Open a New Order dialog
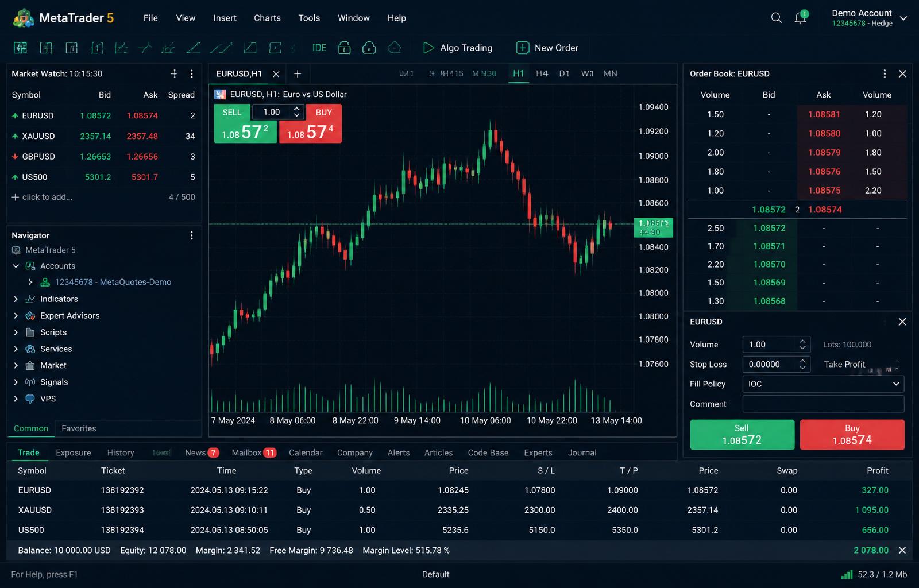 click(x=547, y=48)
